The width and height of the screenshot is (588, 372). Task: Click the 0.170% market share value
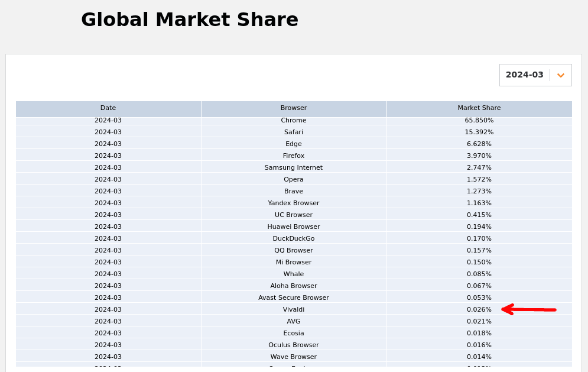(479, 239)
